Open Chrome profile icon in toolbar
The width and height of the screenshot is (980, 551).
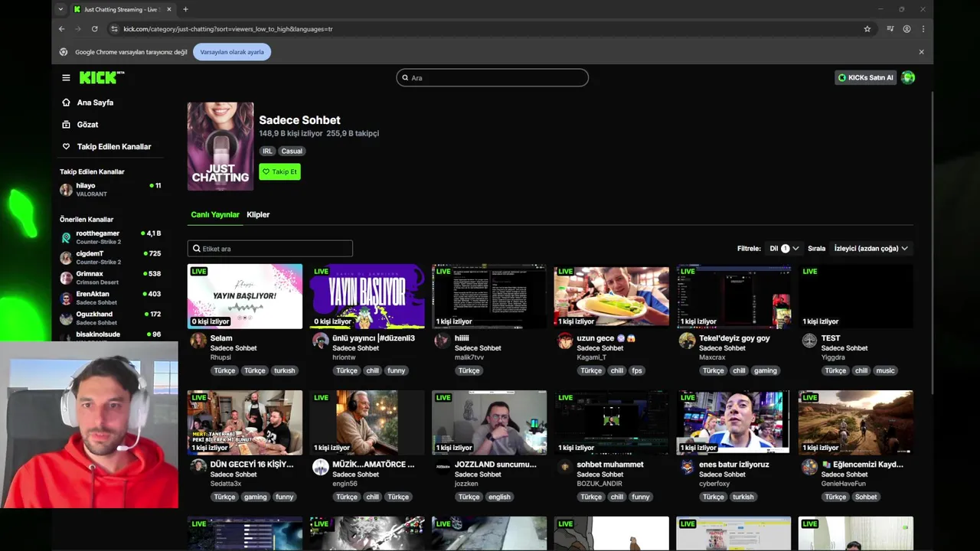click(906, 29)
